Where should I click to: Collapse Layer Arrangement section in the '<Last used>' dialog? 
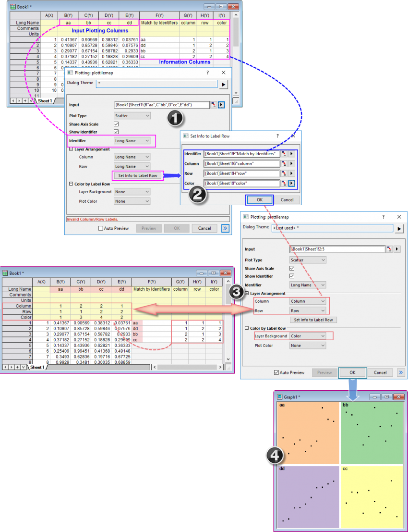pos(247,293)
